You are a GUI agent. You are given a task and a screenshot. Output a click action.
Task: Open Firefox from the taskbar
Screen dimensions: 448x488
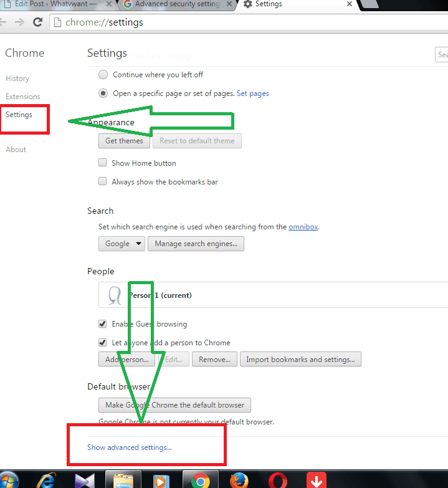click(x=239, y=481)
